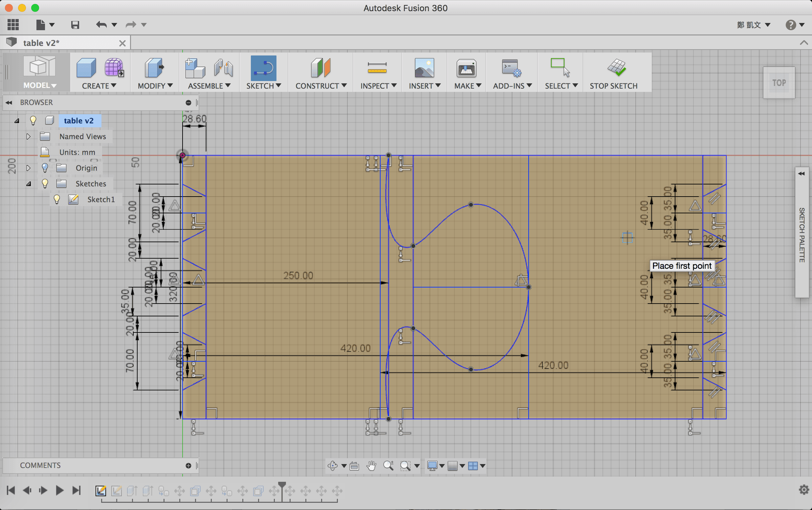Screen dimensions: 812x510
Task: Click the STOP SKETCH button
Action: tap(613, 86)
